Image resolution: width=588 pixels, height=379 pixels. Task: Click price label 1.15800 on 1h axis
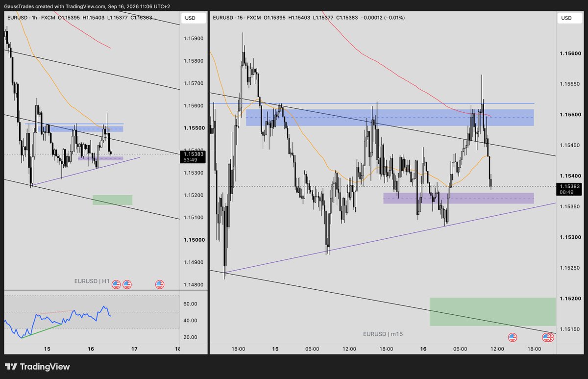(x=194, y=61)
